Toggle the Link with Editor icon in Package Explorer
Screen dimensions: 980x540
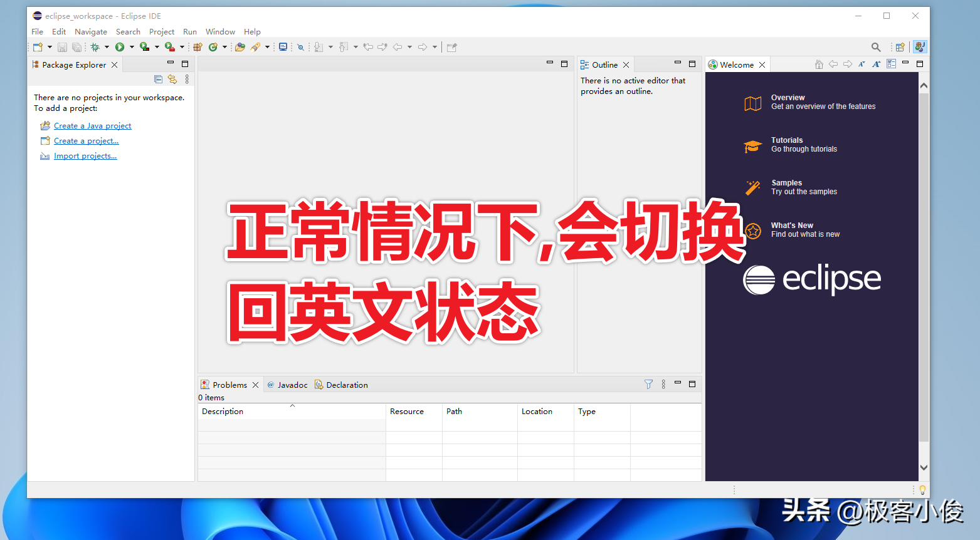tap(172, 79)
